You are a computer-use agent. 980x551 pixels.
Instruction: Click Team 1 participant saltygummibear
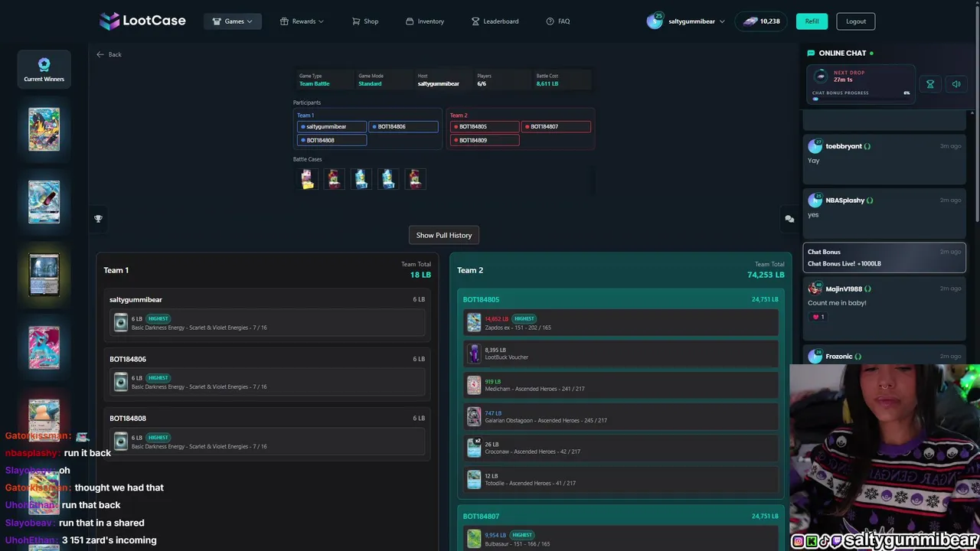pyautogui.click(x=332, y=126)
